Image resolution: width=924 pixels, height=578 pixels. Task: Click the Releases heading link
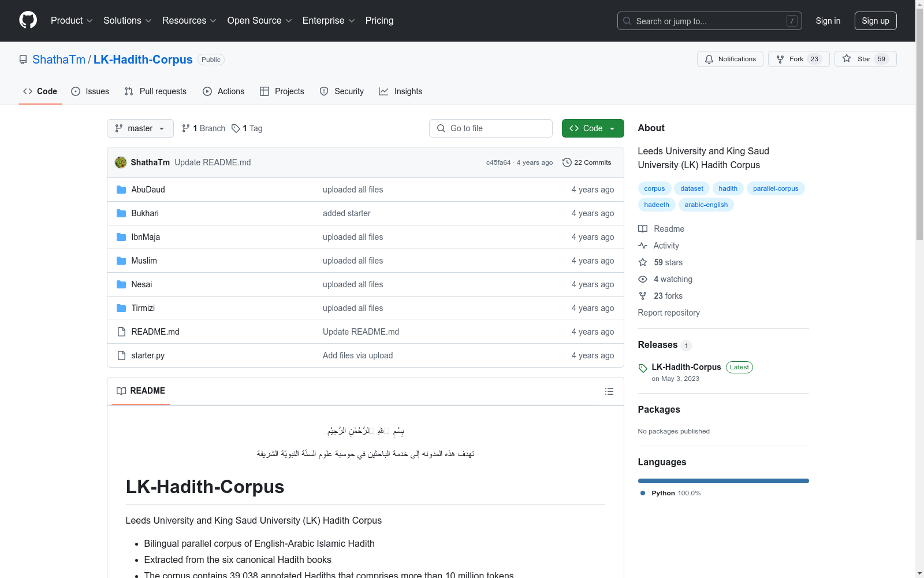(658, 345)
